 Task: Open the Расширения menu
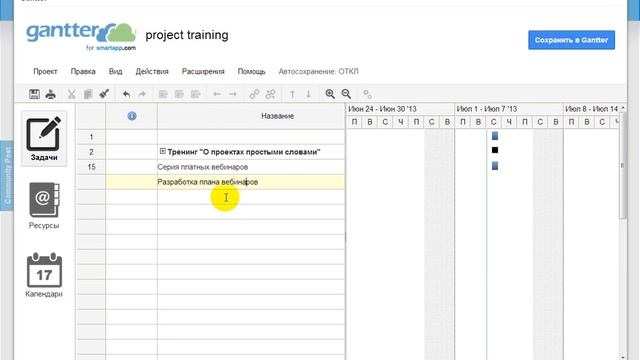click(x=203, y=71)
